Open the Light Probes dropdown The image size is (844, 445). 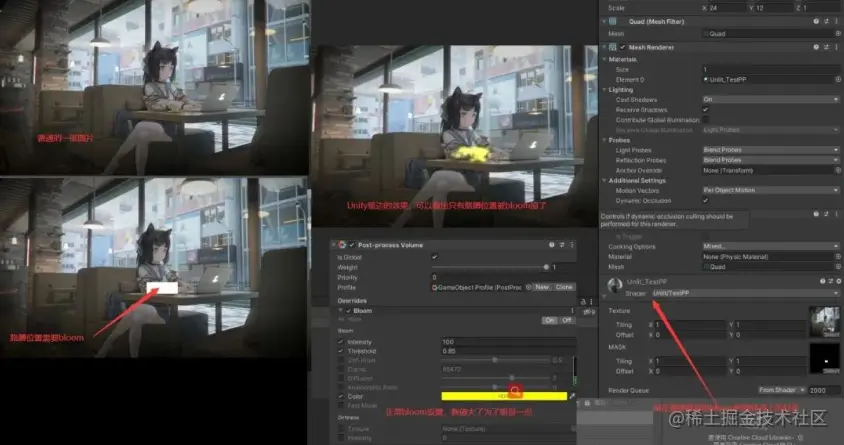[771, 150]
